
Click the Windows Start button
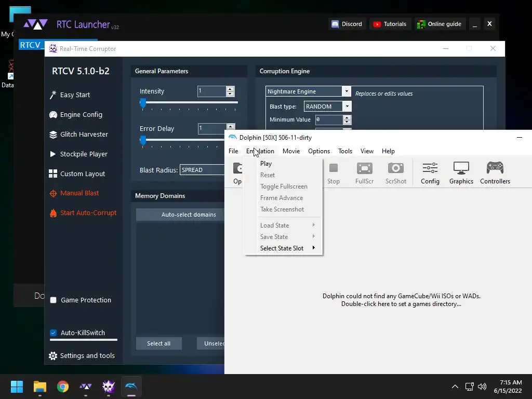pos(17,387)
